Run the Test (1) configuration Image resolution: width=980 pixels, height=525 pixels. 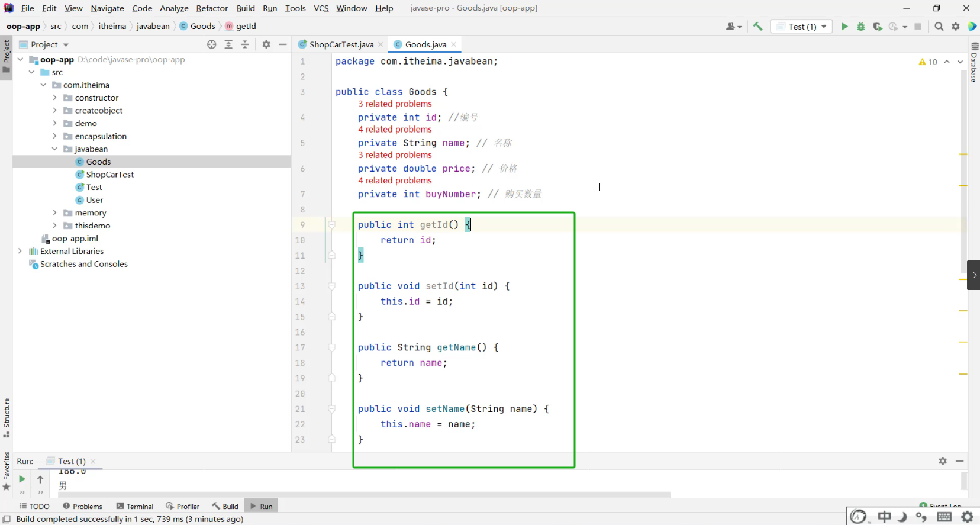point(844,27)
